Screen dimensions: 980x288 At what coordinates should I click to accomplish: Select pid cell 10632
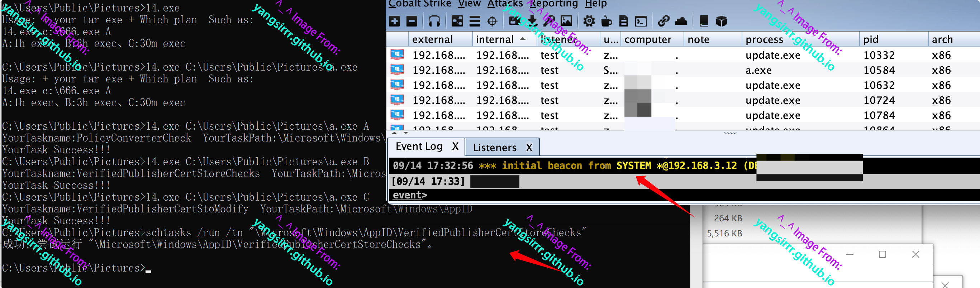(879, 85)
